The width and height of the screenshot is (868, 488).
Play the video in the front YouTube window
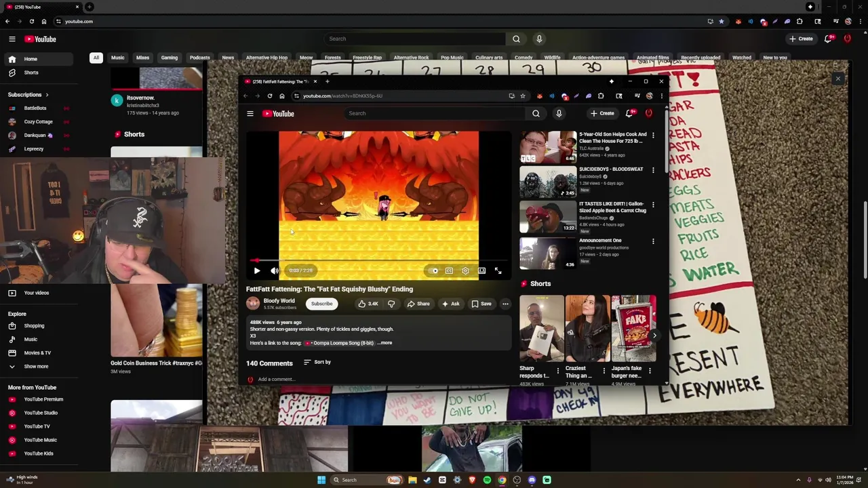257,270
